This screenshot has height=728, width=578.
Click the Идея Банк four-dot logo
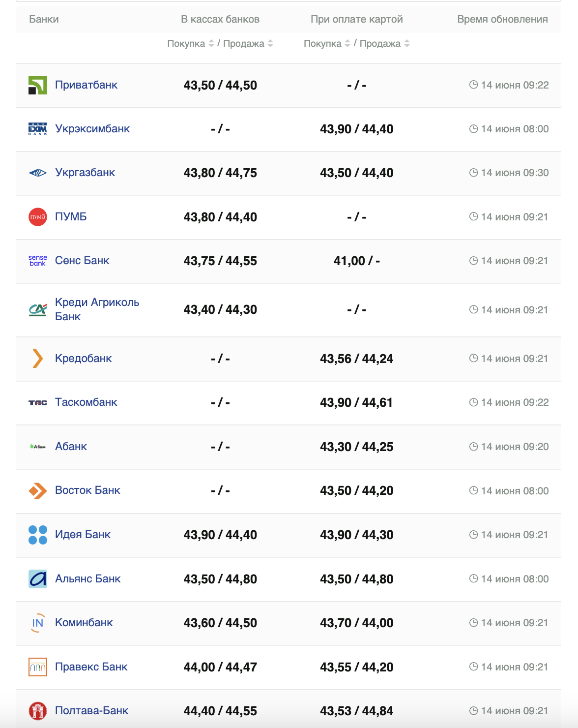point(38,535)
